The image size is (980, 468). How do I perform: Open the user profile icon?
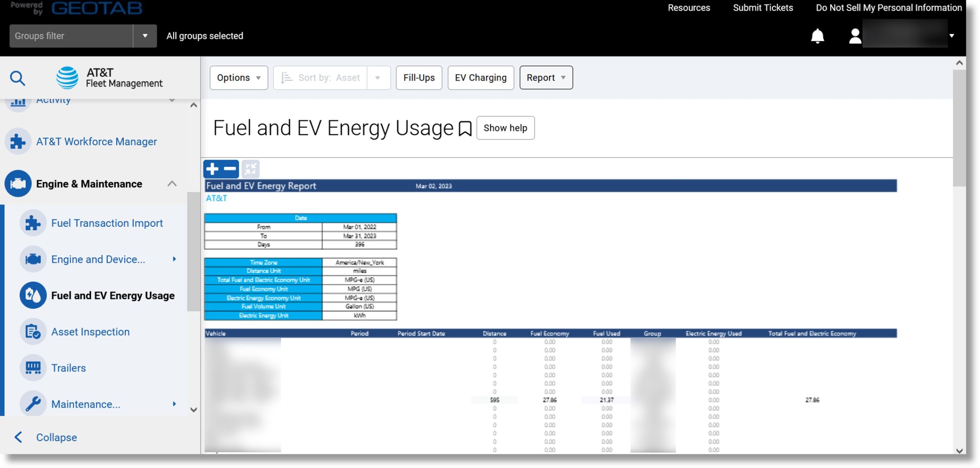point(855,36)
